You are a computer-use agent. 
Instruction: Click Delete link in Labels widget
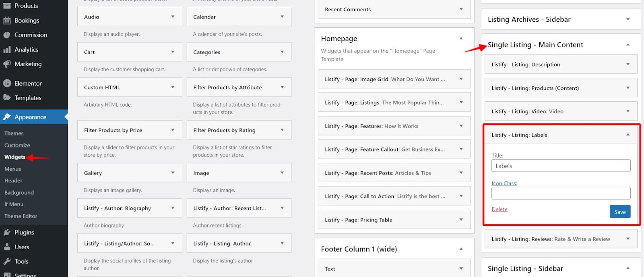500,209
